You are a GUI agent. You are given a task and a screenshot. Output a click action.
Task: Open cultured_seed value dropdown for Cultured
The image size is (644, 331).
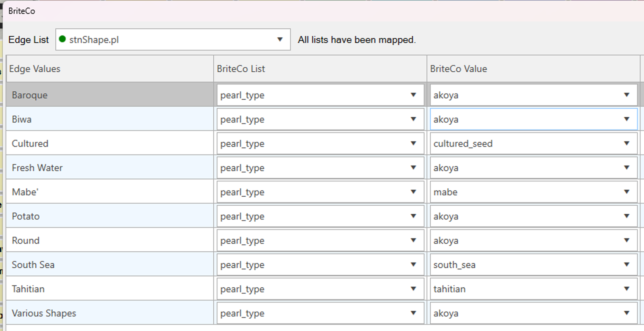click(626, 143)
